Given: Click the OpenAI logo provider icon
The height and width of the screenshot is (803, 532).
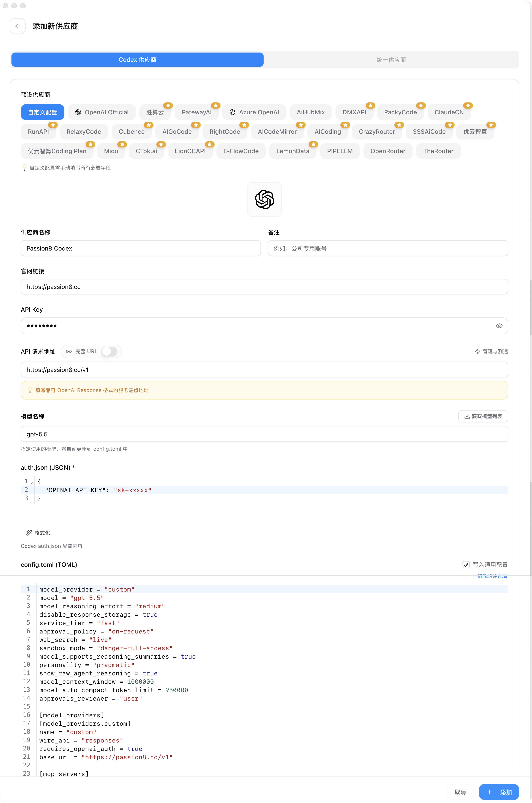Looking at the screenshot, I should (x=264, y=199).
